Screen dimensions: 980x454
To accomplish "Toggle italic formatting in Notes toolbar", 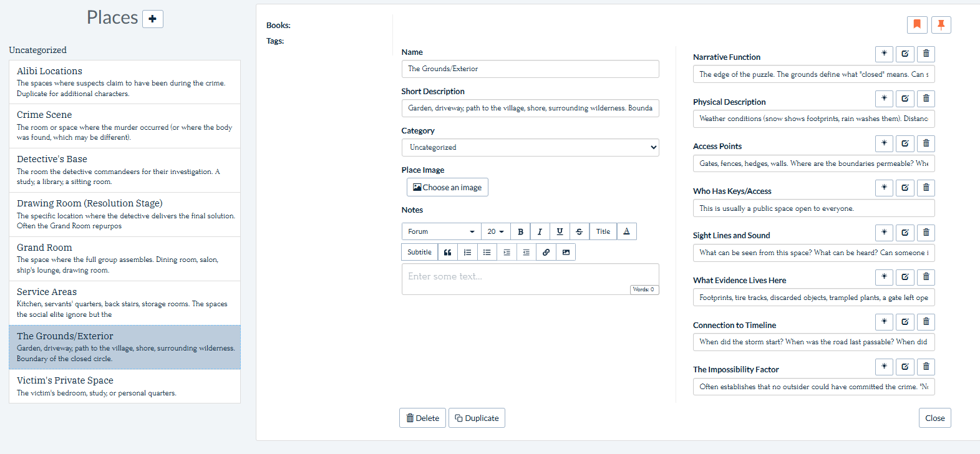I will 540,231.
